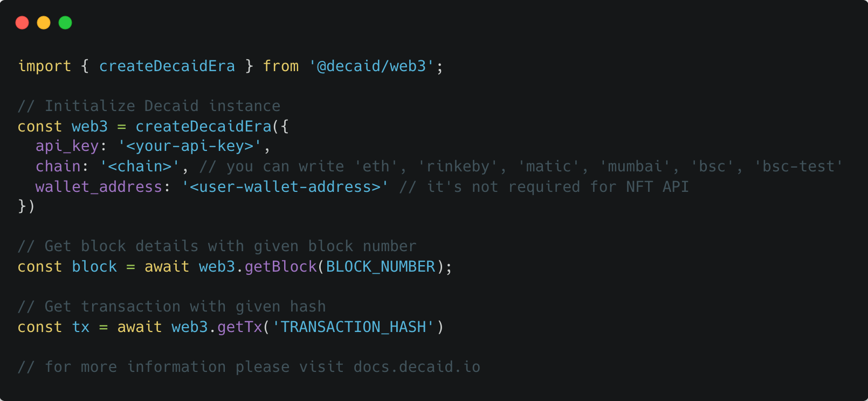868x401 pixels.
Task: Click the green maximize window dot
Action: (65, 23)
